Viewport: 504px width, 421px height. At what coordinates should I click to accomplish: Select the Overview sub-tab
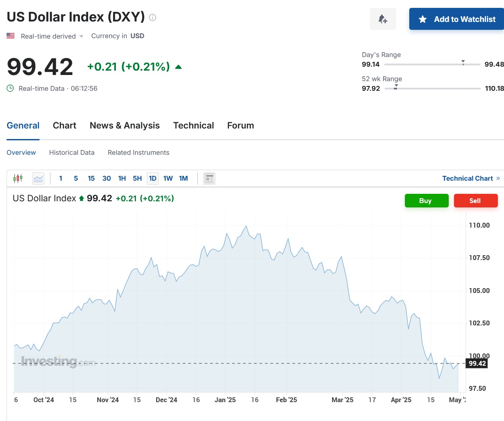pyautogui.click(x=21, y=153)
